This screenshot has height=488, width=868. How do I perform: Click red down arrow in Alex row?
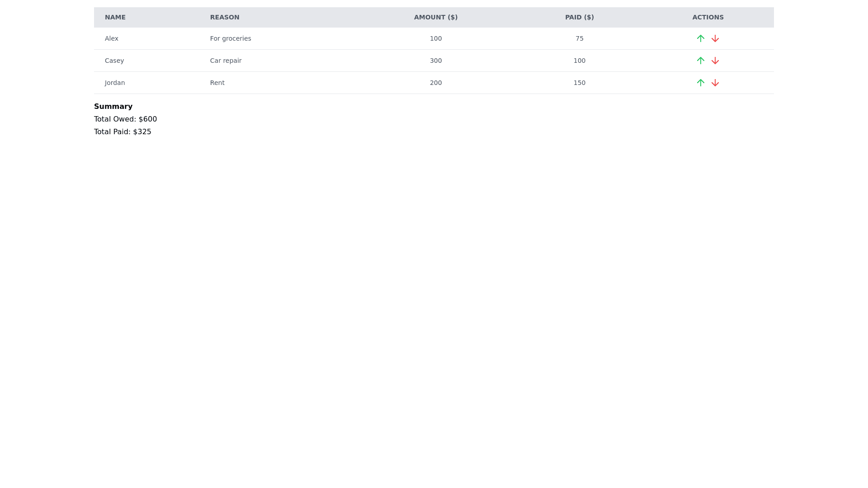(715, 38)
